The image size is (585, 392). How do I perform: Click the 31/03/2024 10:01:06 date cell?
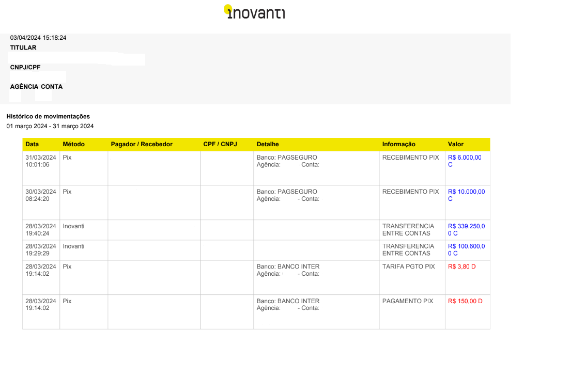tap(41, 161)
